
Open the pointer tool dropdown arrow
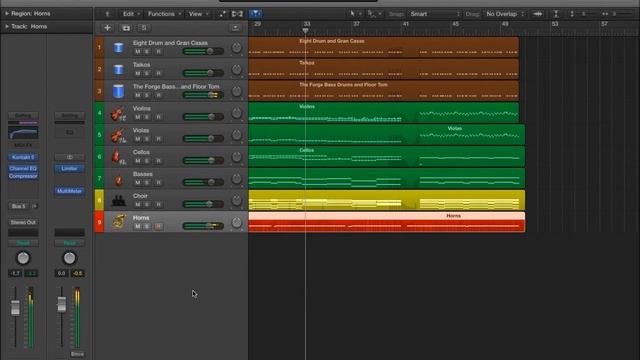(360, 14)
